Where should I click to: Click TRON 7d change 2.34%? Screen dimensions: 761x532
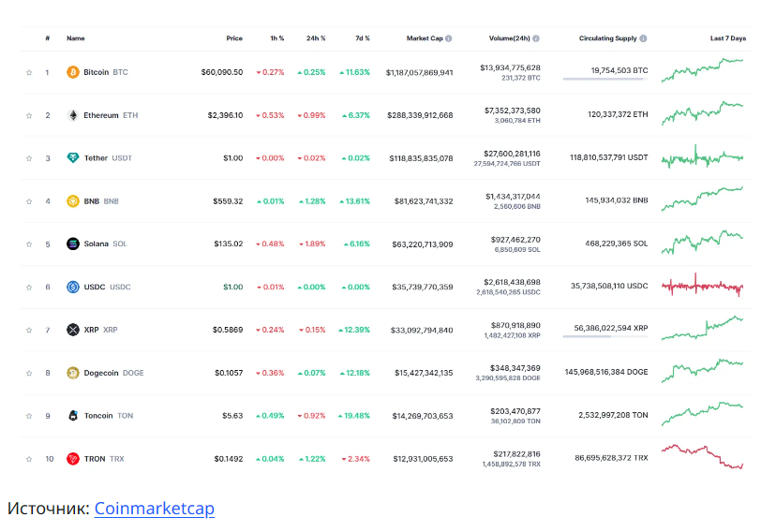[356, 459]
